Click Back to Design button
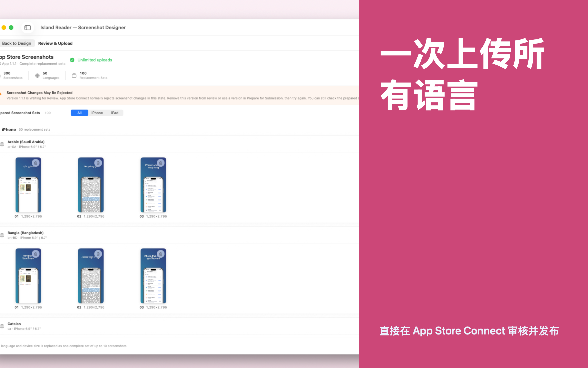This screenshot has height=368, width=588. (x=17, y=43)
